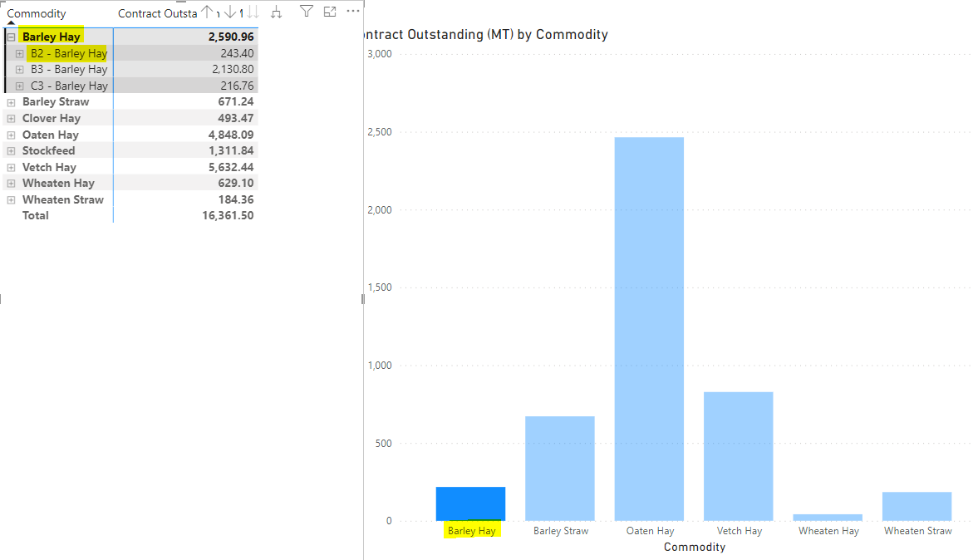
Task: Expand the B2 - Barley Hay row
Action: tap(19, 54)
